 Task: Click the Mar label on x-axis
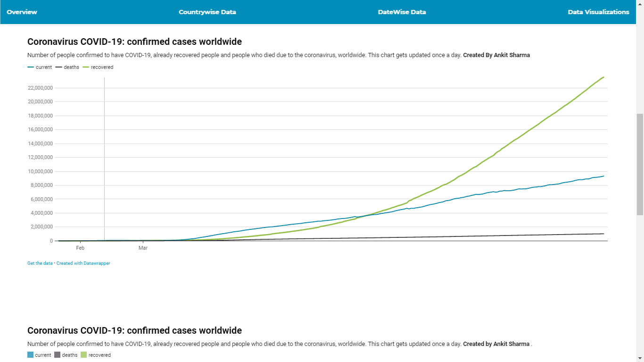coord(143,248)
